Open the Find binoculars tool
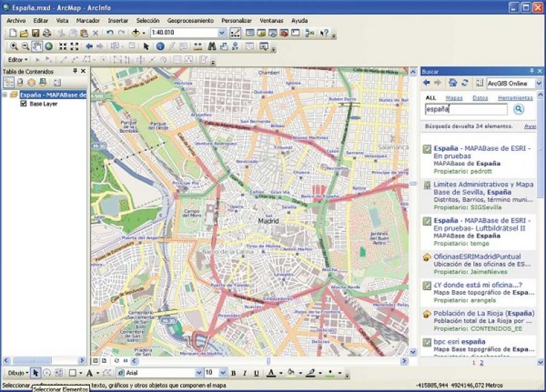The width and height of the screenshot is (546, 392). click(x=213, y=46)
